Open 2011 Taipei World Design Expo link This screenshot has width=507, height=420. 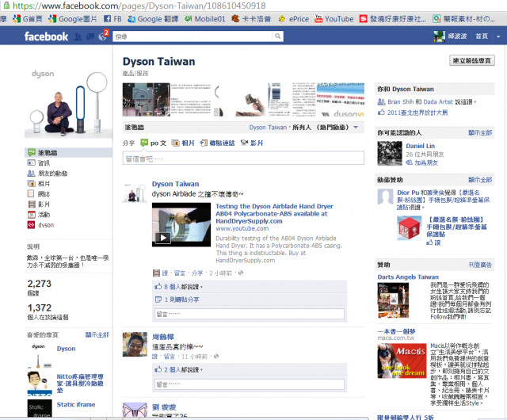pos(417,113)
